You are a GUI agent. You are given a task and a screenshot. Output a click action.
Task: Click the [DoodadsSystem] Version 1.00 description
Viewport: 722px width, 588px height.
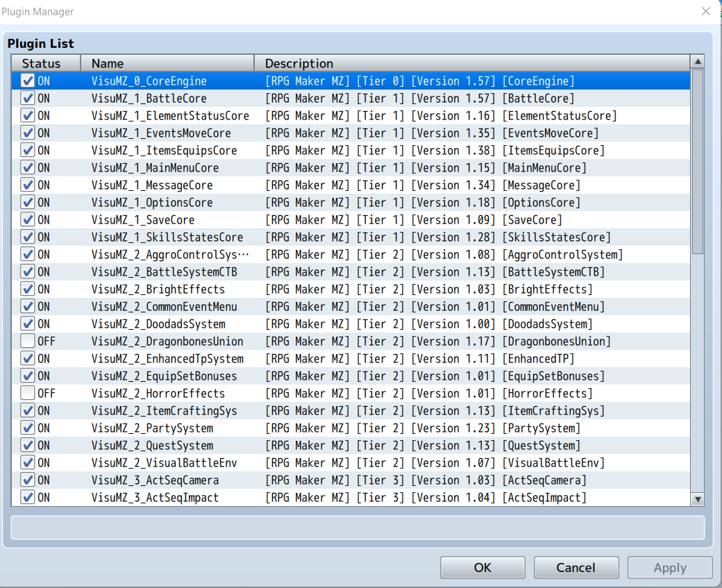tap(429, 324)
